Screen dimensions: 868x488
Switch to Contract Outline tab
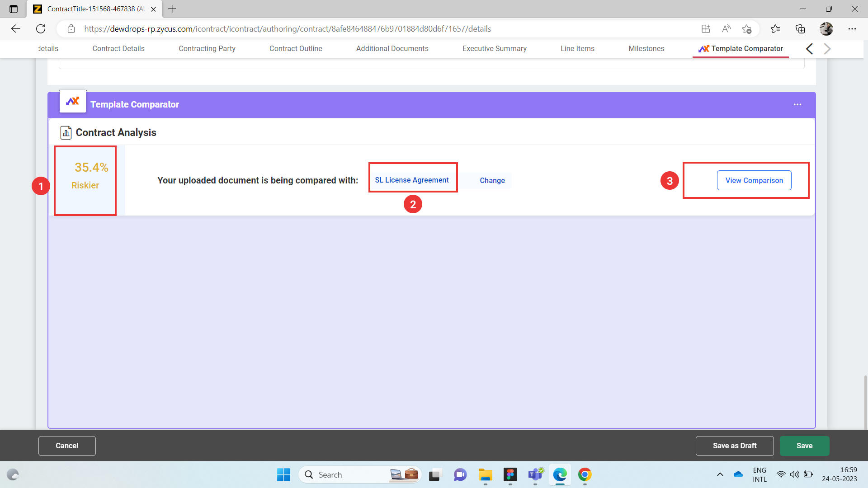click(296, 48)
